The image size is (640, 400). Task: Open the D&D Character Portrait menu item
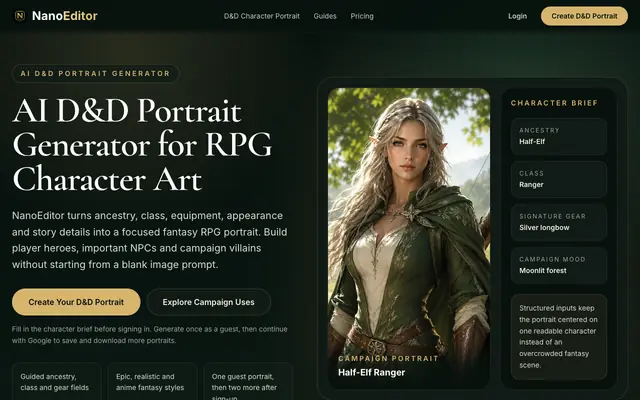(x=262, y=16)
